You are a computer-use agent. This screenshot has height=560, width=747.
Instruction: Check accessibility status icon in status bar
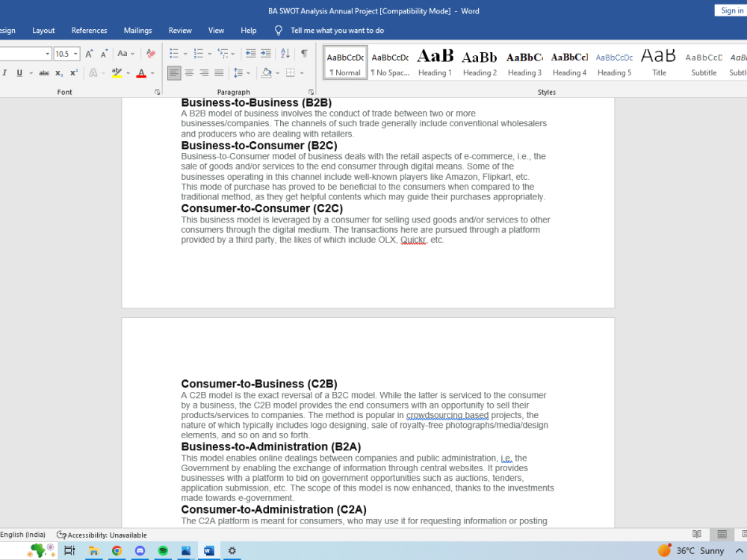coord(61,535)
